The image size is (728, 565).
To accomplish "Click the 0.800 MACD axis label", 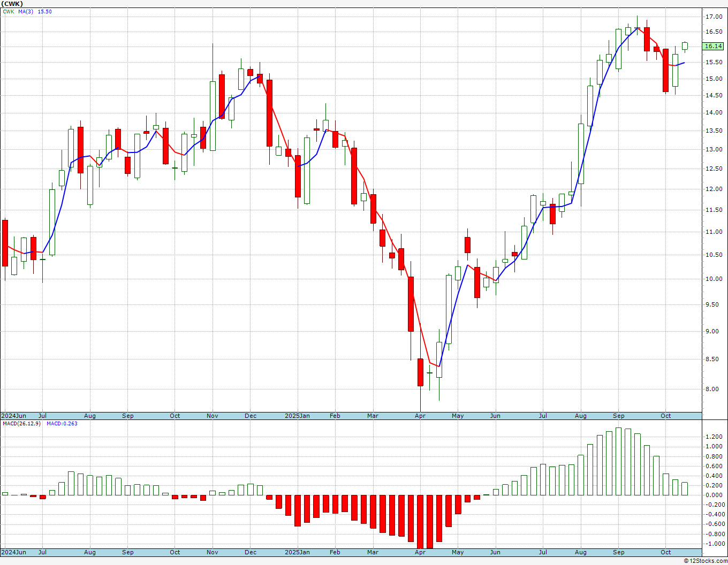I will pos(714,457).
